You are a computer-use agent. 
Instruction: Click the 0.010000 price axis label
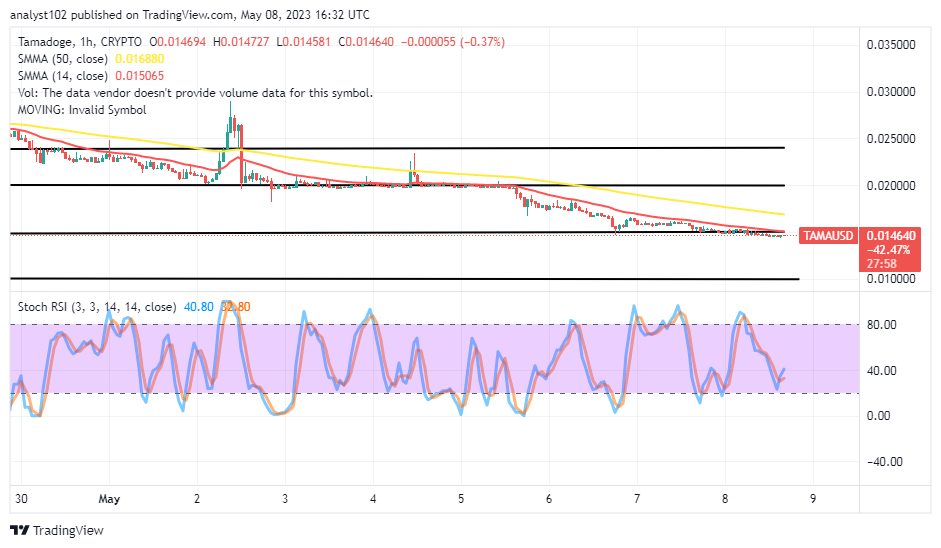[x=891, y=279]
